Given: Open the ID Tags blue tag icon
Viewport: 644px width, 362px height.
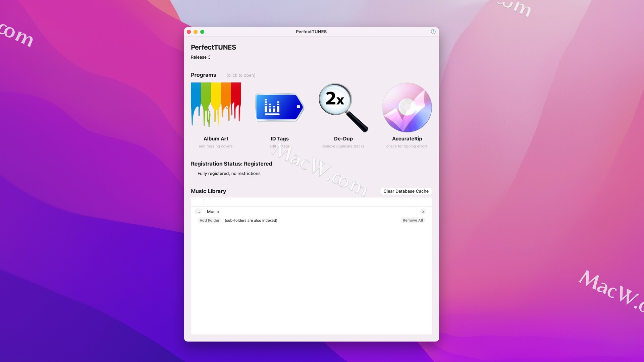Looking at the screenshot, I should (x=279, y=107).
